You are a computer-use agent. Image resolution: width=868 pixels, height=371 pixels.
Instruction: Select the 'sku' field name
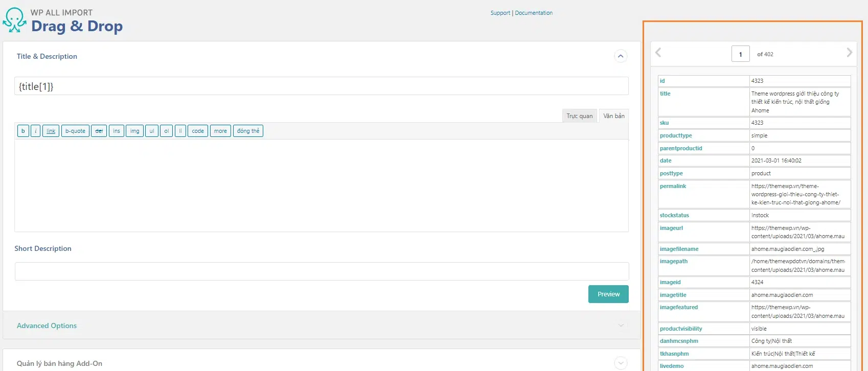tap(664, 123)
